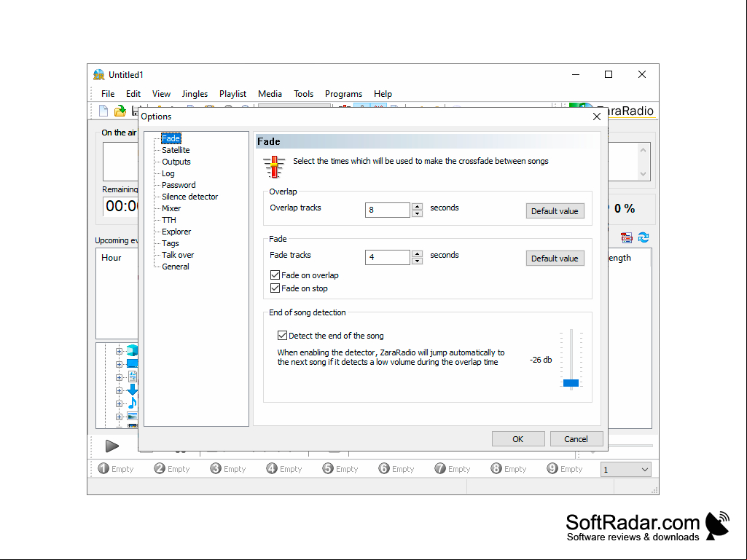Click the red events list icon

(627, 237)
